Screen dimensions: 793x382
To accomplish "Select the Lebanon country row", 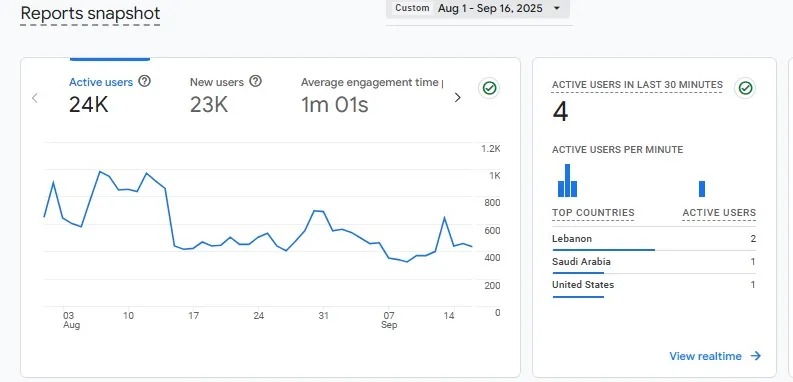I will (x=654, y=239).
